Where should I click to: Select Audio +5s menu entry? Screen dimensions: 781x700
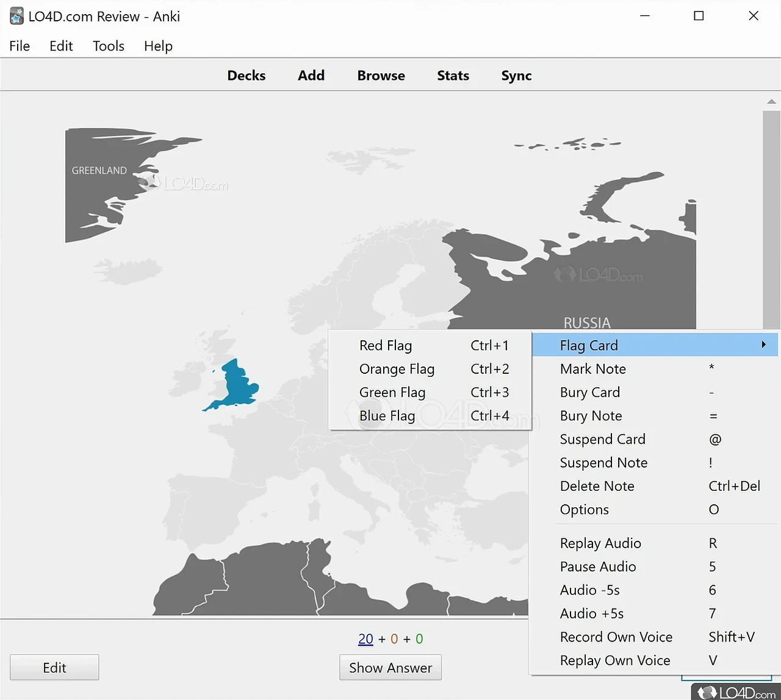(655, 613)
